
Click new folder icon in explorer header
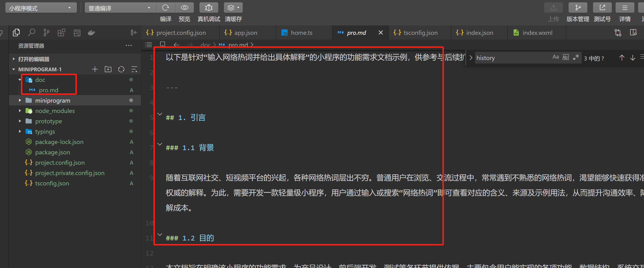108,69
